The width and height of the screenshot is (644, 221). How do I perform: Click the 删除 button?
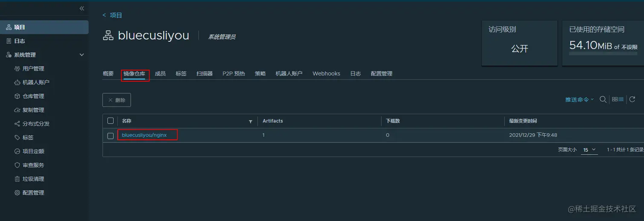click(x=117, y=100)
